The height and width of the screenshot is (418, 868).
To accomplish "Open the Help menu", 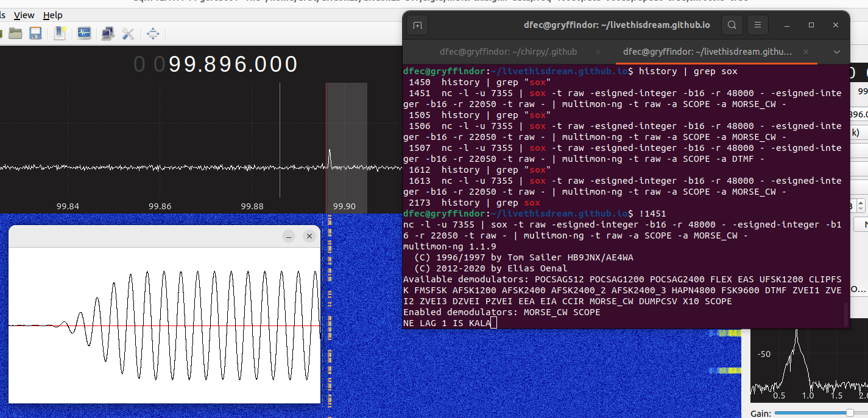I will (52, 15).
